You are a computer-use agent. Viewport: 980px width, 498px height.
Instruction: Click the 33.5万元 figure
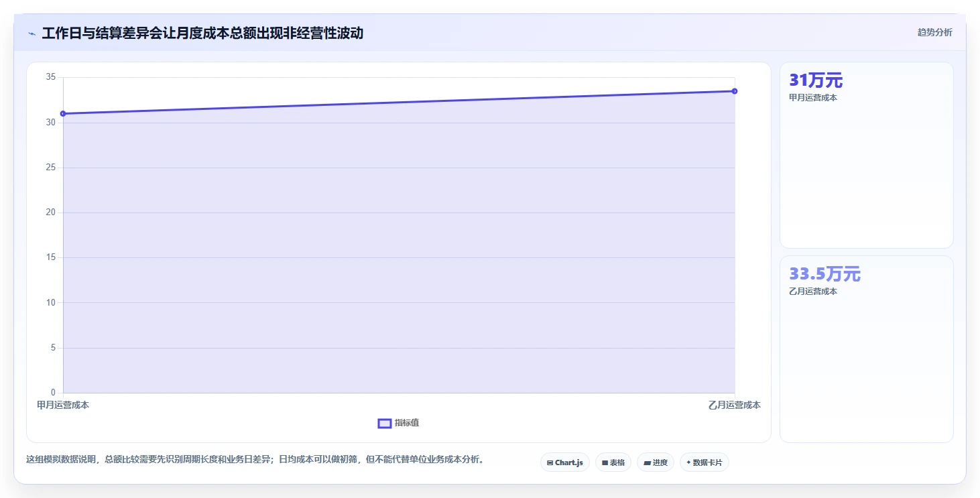(x=824, y=274)
